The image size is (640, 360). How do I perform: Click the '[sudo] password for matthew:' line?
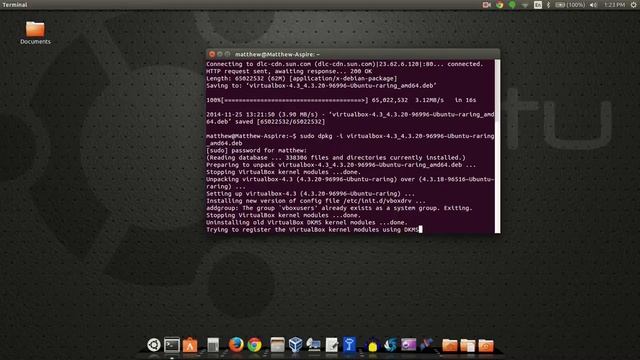pos(256,151)
